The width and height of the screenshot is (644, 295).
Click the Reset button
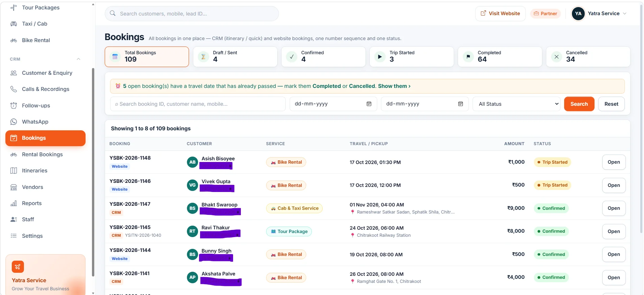(x=611, y=104)
